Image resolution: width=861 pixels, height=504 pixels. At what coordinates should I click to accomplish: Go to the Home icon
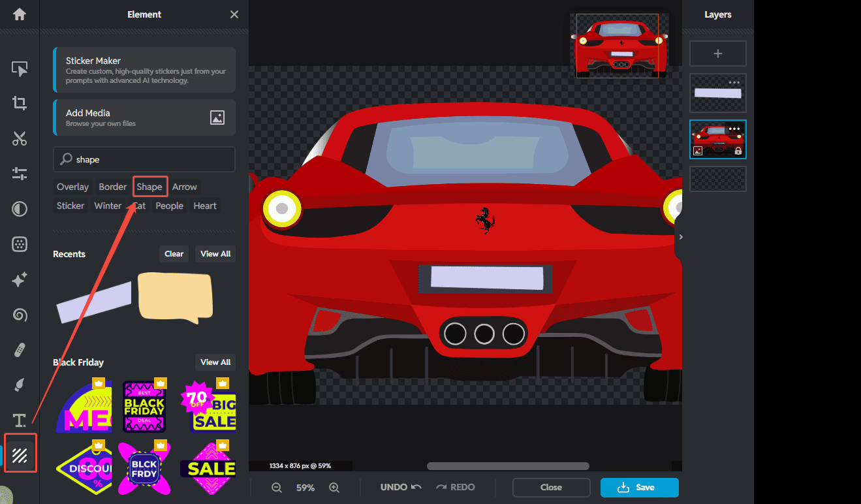click(x=20, y=14)
